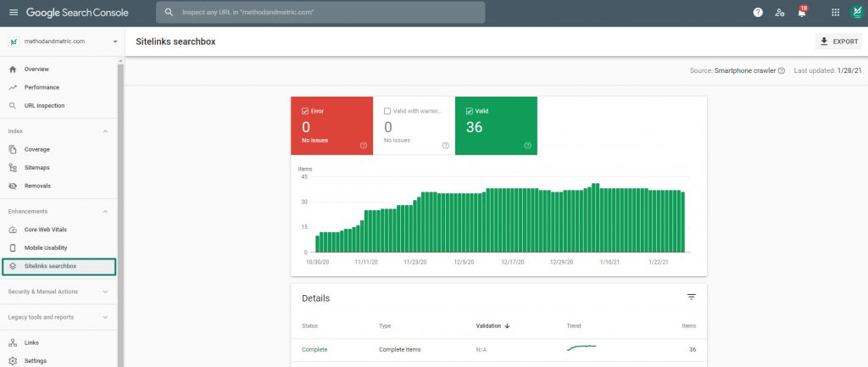Open user and permissions icon

[x=780, y=12]
